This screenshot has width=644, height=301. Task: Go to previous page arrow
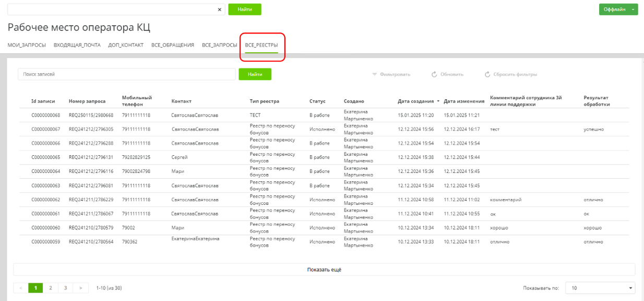click(x=21, y=288)
